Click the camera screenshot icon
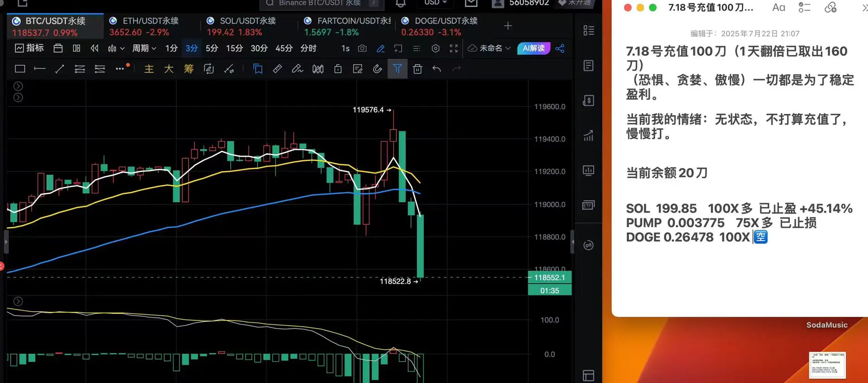The image size is (868, 383). coord(362,48)
